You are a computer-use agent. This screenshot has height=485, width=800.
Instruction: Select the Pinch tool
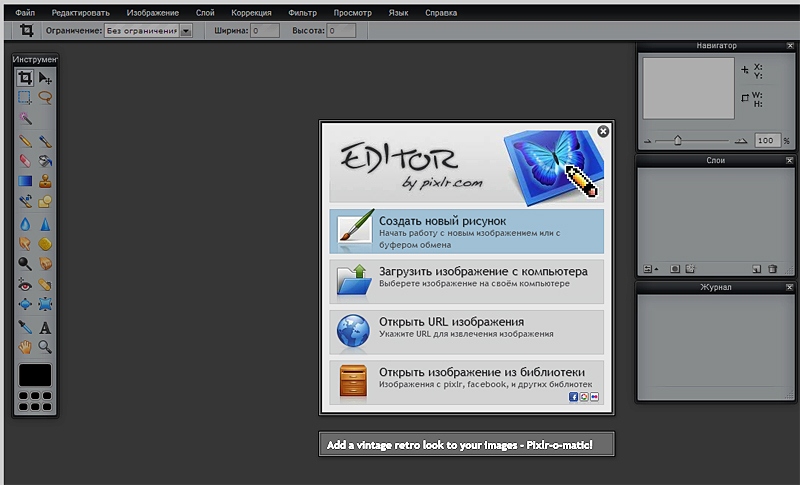[45, 304]
